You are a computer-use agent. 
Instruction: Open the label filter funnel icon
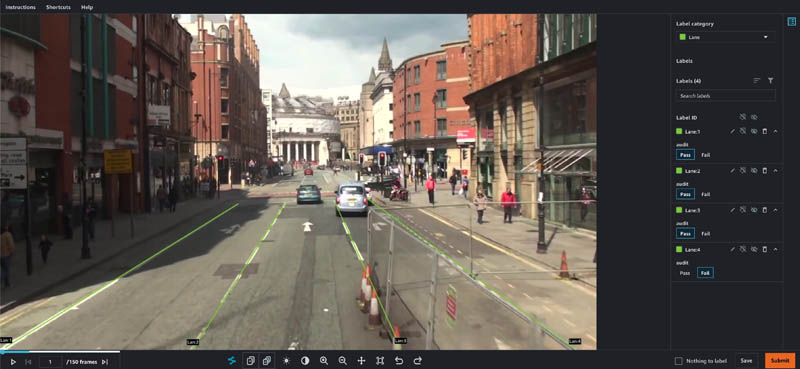770,81
